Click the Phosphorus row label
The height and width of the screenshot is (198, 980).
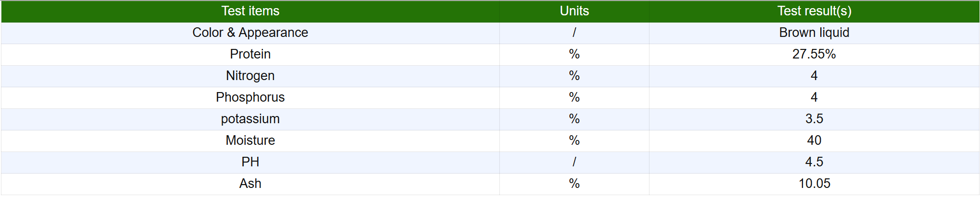250,97
